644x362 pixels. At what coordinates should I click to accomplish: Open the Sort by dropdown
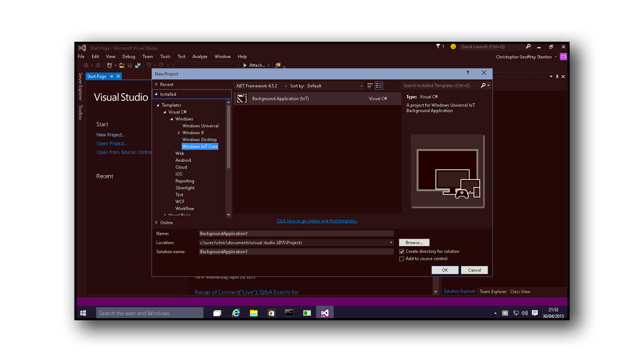tap(335, 86)
